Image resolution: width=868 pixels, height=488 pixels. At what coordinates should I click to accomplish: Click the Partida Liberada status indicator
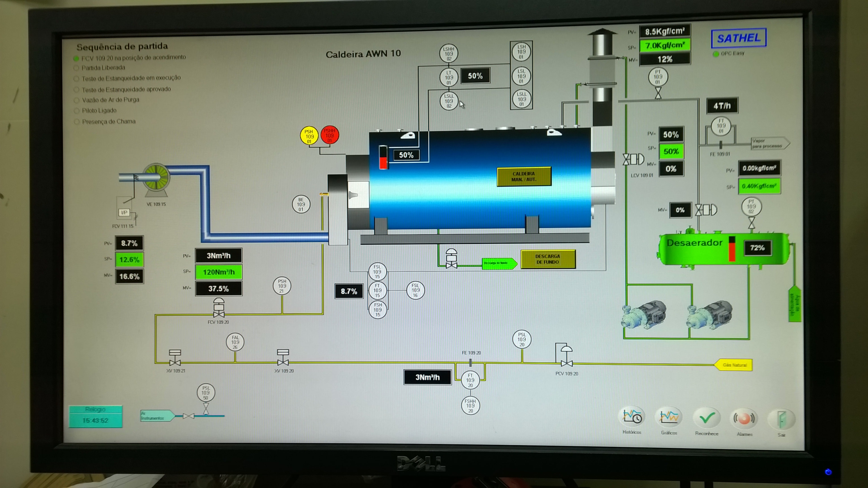point(76,68)
